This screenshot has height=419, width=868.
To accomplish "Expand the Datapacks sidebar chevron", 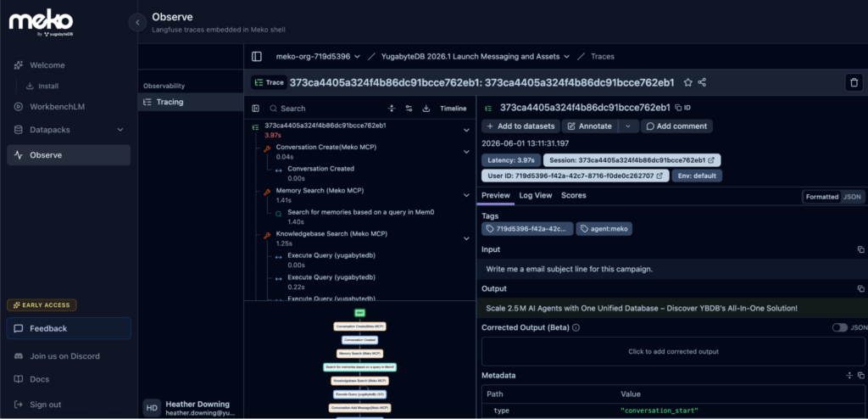I will pyautogui.click(x=120, y=130).
